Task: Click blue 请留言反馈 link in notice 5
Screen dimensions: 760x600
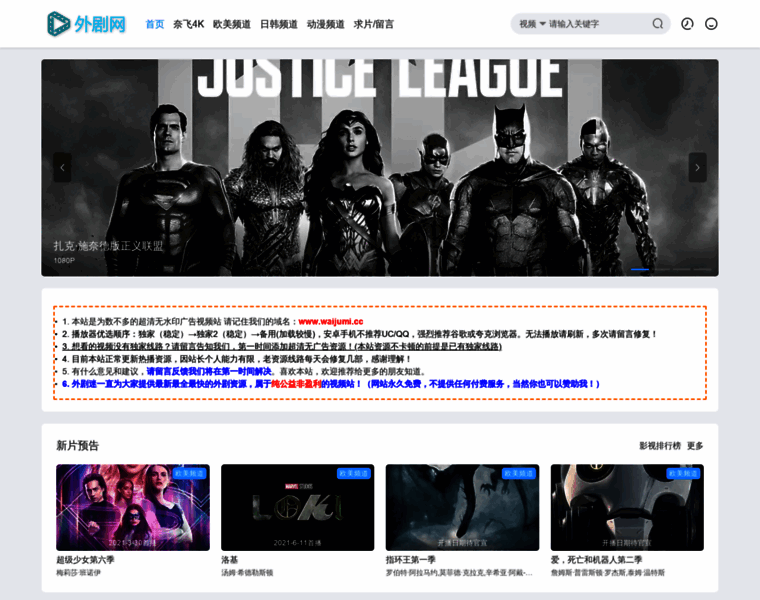Action: (x=209, y=372)
